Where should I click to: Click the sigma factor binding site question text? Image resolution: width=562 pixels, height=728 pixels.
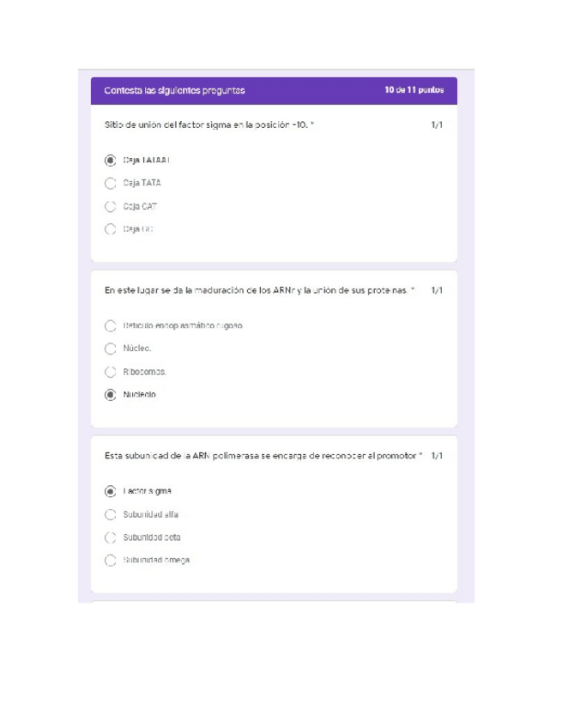click(208, 125)
